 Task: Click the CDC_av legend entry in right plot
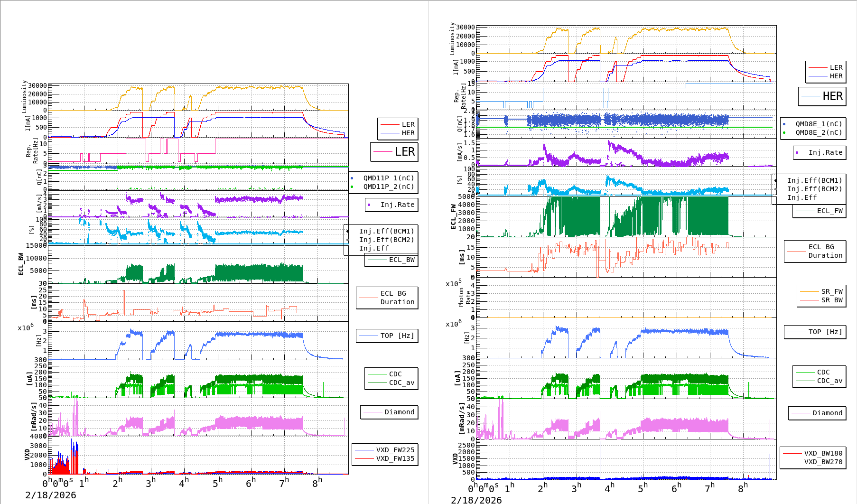829,381
